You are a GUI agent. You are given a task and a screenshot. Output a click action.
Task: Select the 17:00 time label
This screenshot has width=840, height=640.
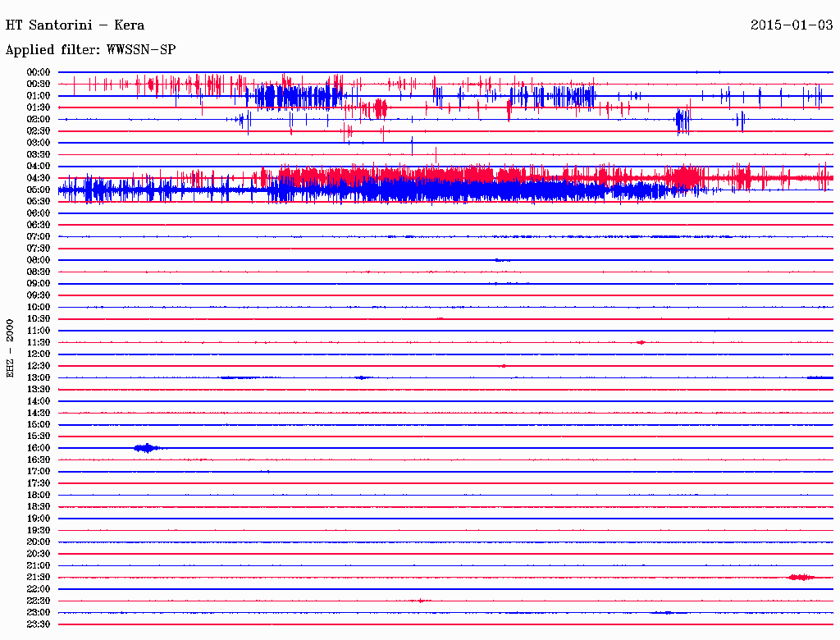[39, 471]
